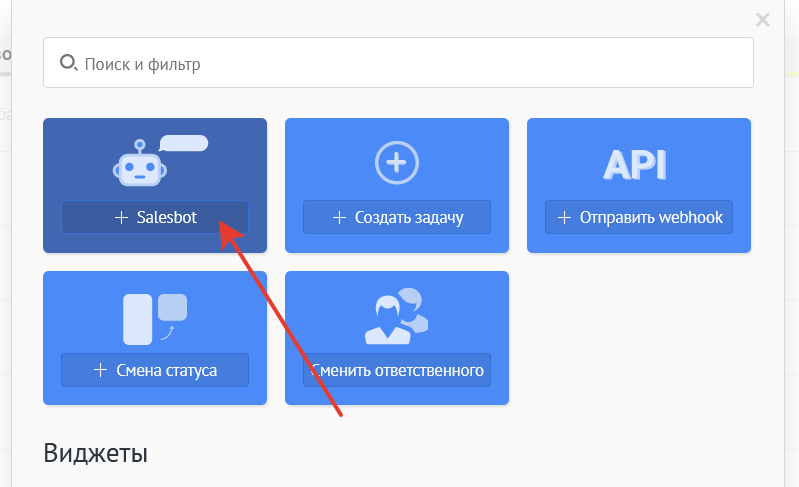This screenshot has height=487, width=799.
Task: Click the Salesbot robot icon
Action: (x=159, y=160)
